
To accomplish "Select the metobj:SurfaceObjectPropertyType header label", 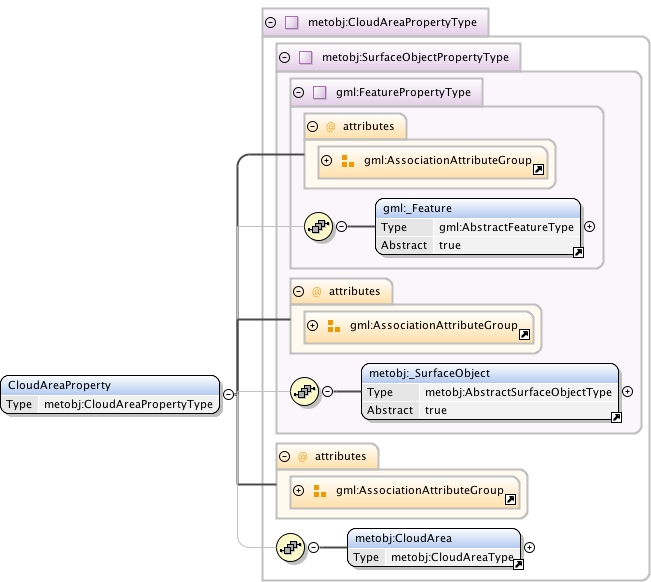I will point(415,57).
